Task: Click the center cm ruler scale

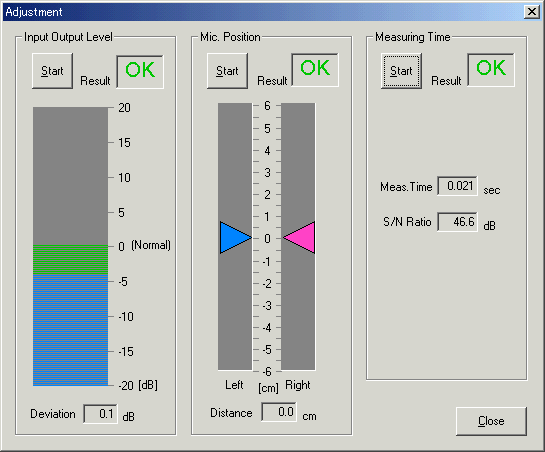Action: click(x=267, y=238)
